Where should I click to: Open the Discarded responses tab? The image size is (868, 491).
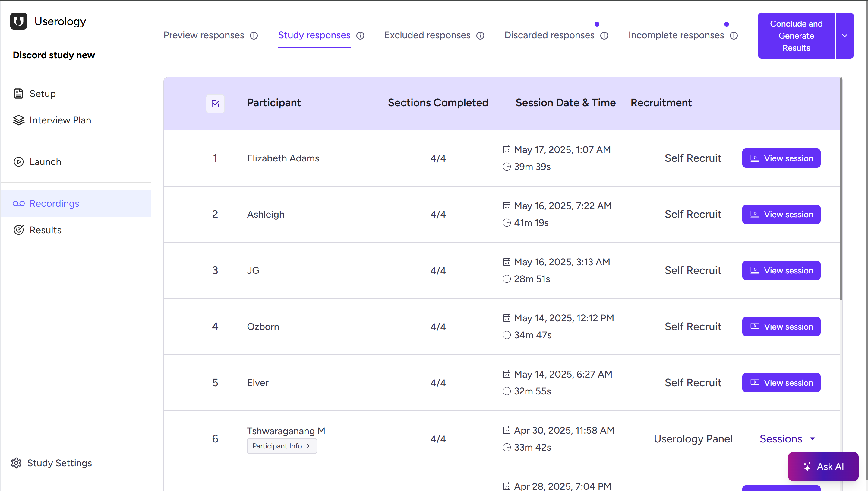549,35
